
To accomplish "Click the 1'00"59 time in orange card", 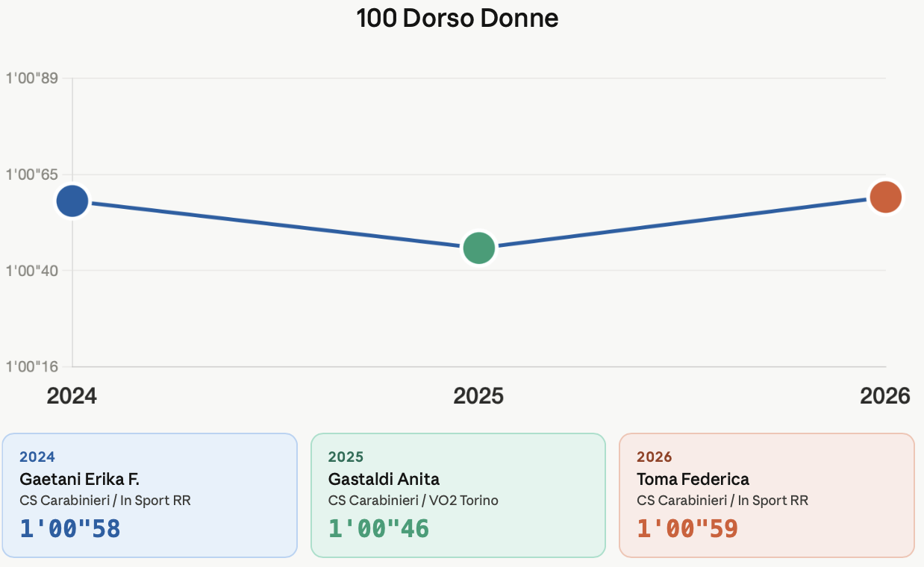I will pos(687,528).
